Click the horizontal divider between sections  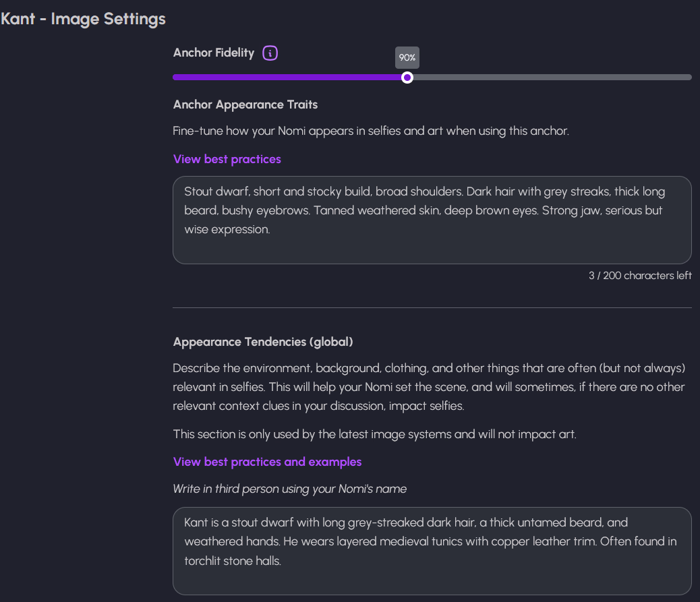click(x=432, y=308)
